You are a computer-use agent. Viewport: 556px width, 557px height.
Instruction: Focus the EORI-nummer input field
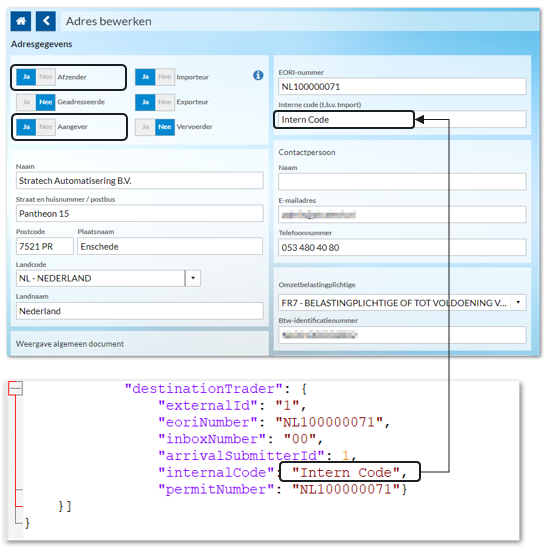(x=402, y=87)
